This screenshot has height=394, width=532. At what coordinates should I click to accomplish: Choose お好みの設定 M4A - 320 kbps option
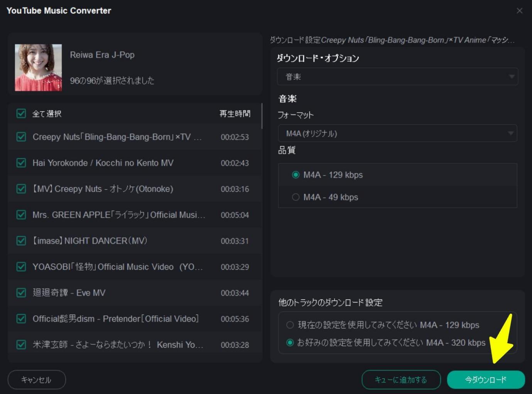290,342
